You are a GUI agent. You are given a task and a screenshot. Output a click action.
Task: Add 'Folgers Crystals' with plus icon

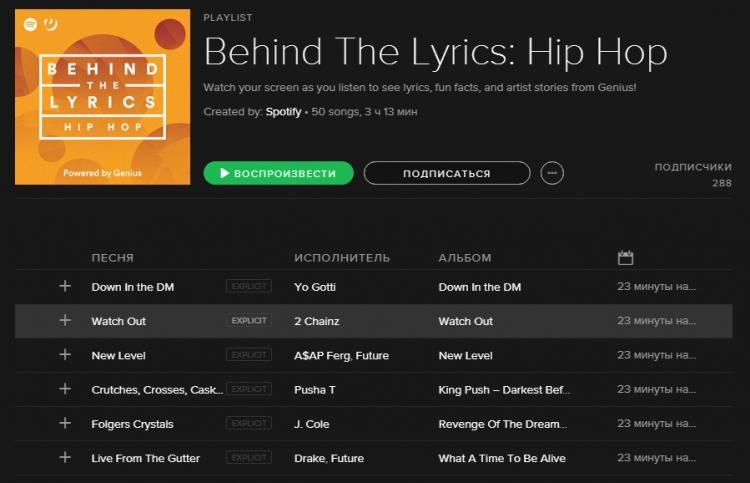click(65, 423)
